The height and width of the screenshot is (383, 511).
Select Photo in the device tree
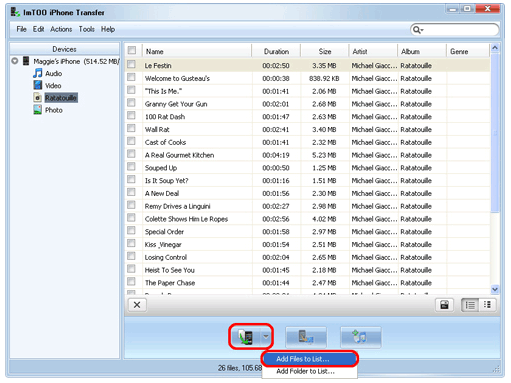[54, 110]
